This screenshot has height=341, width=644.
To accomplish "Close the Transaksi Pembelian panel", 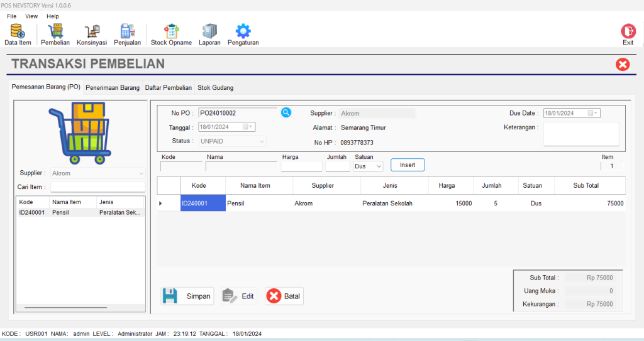I will coord(623,64).
